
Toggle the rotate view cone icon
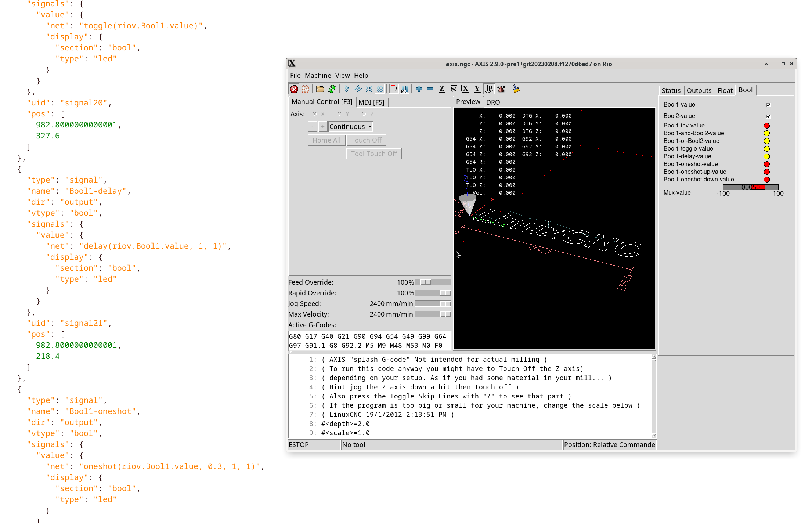click(501, 89)
